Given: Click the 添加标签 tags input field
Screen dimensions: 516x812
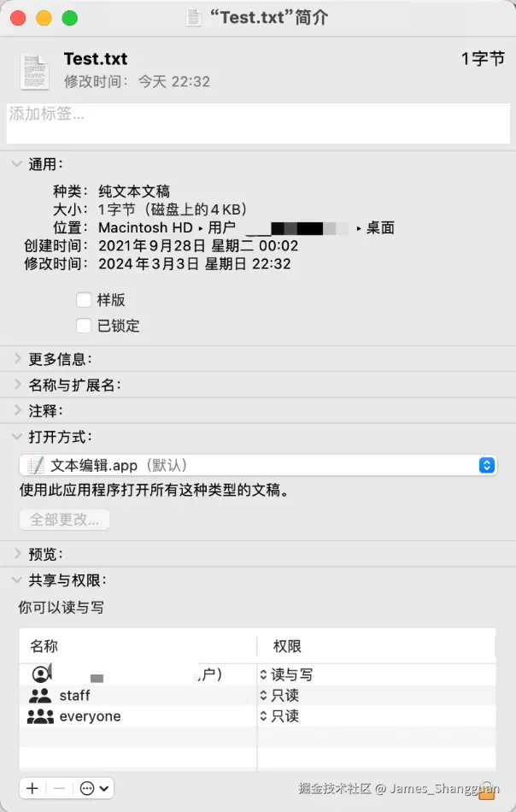Looking at the screenshot, I should tap(258, 123).
